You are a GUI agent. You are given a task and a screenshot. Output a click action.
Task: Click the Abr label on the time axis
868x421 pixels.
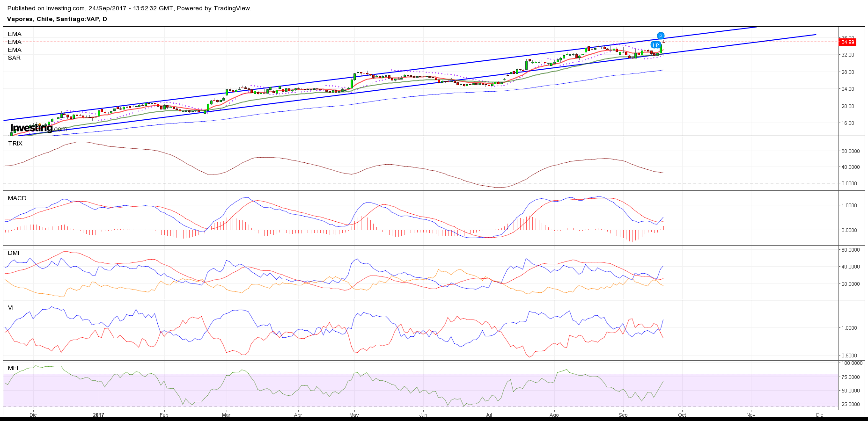(x=298, y=415)
